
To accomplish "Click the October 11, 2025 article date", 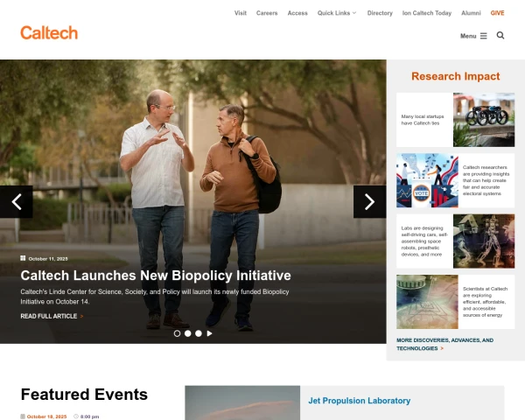I will tap(48, 259).
